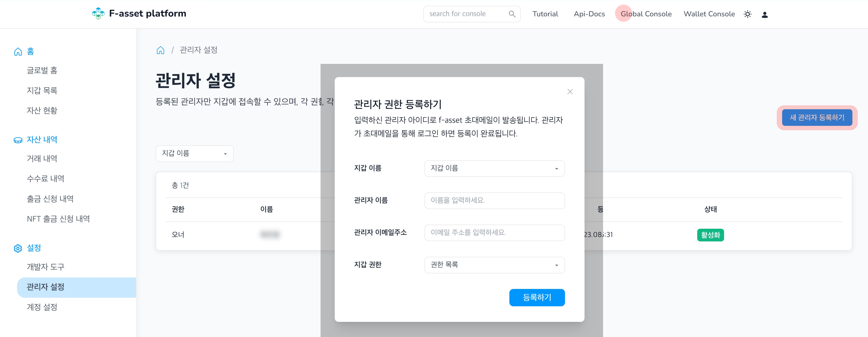Image resolution: width=868 pixels, height=337 pixels.
Task: Open 거래 내역 in sidebar
Action: point(42,159)
